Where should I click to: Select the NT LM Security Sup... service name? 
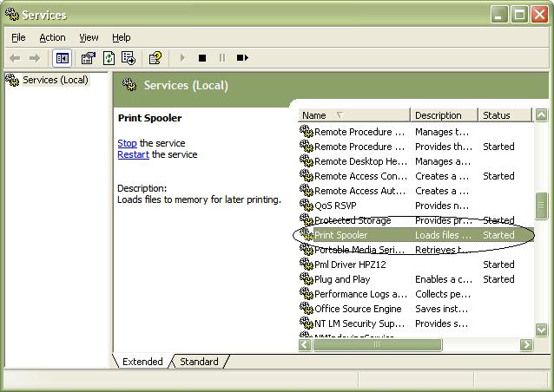point(359,323)
